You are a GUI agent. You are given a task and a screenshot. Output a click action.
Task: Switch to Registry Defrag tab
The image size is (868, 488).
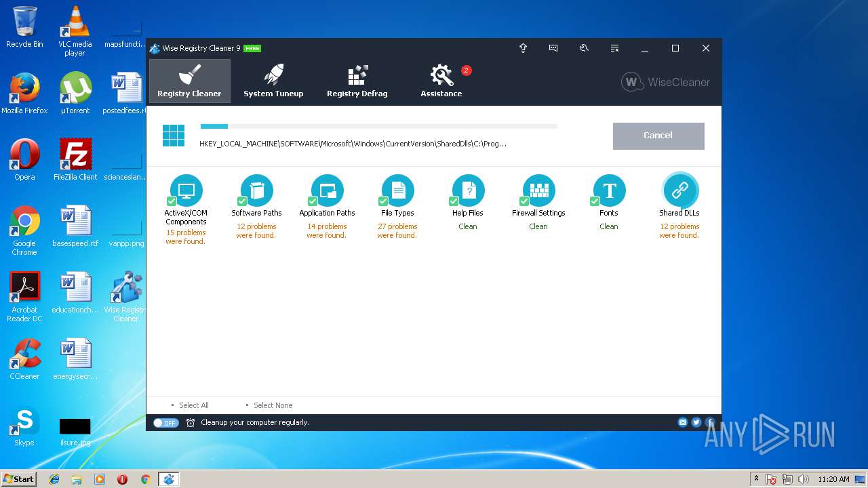pos(357,81)
